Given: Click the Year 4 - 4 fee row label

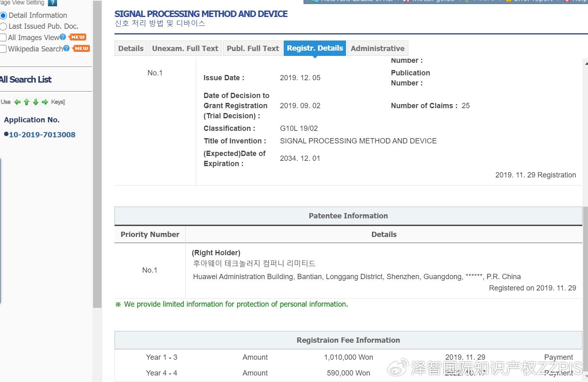Looking at the screenshot, I should point(161,373).
